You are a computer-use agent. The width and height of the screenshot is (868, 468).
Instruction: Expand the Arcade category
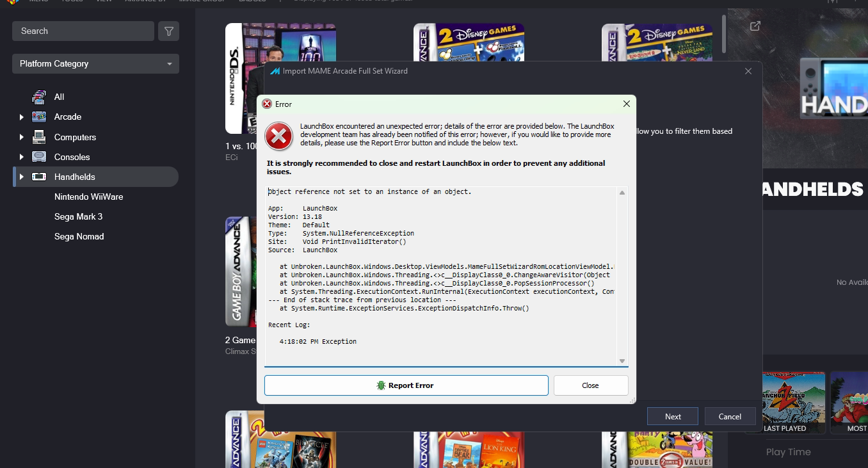(22, 117)
